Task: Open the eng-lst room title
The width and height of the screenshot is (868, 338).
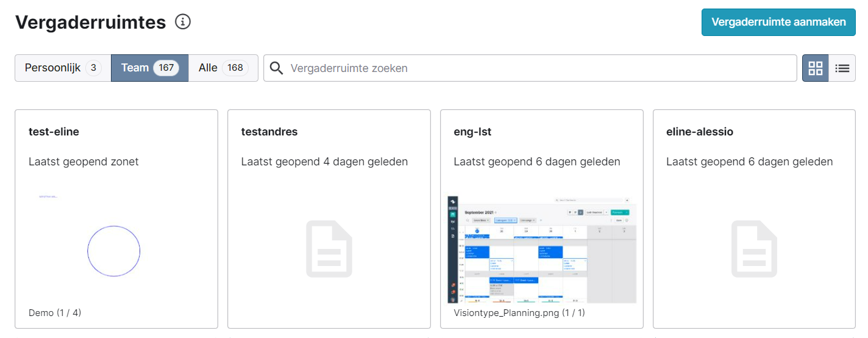Action: (472, 132)
